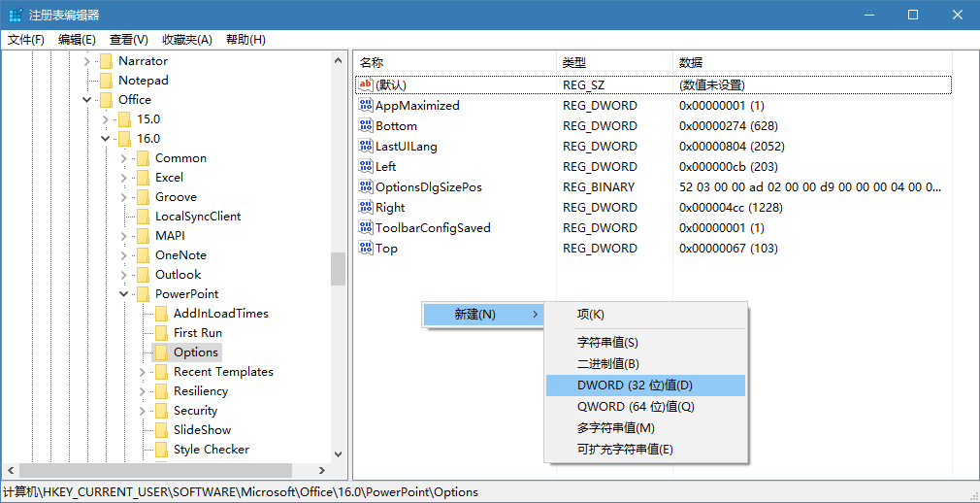Choose 字符串值(S) in the submenu
The image size is (980, 503).
[x=645, y=343]
